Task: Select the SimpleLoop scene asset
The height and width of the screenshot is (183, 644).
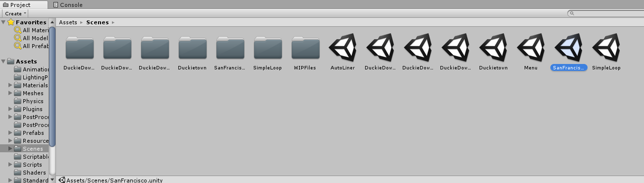Action: pyautogui.click(x=607, y=48)
